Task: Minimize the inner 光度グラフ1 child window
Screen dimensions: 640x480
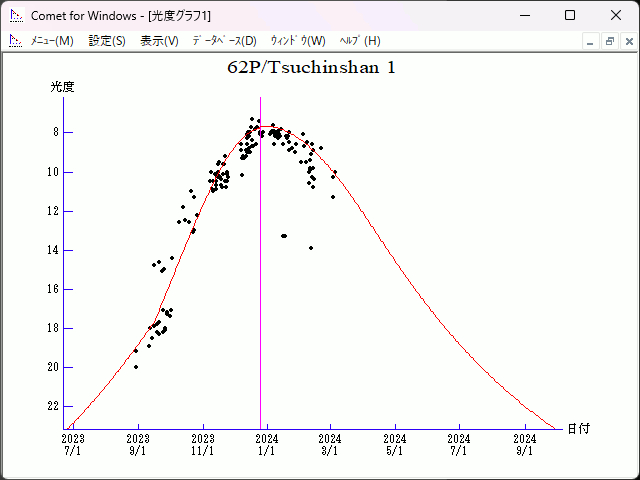Action: 590,42
